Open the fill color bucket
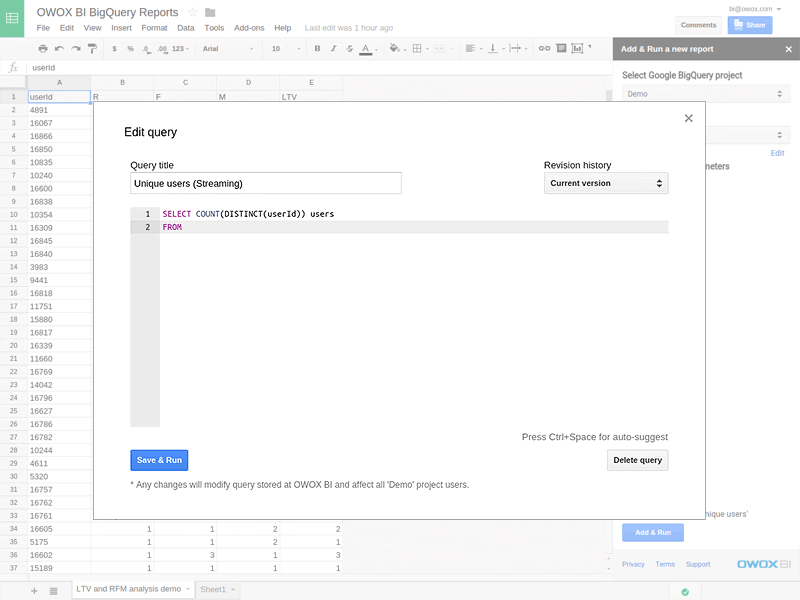The width and height of the screenshot is (800, 600). [x=394, y=48]
